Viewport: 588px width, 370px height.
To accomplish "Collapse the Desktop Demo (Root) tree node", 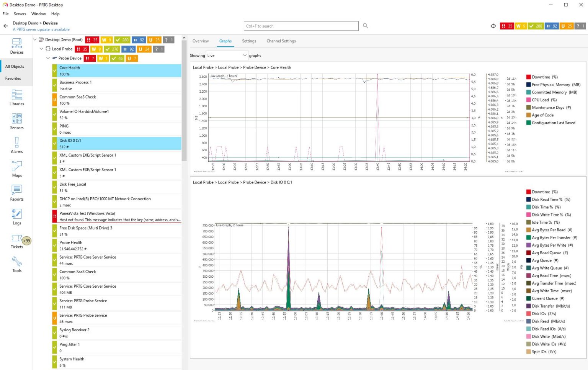I will pos(35,39).
